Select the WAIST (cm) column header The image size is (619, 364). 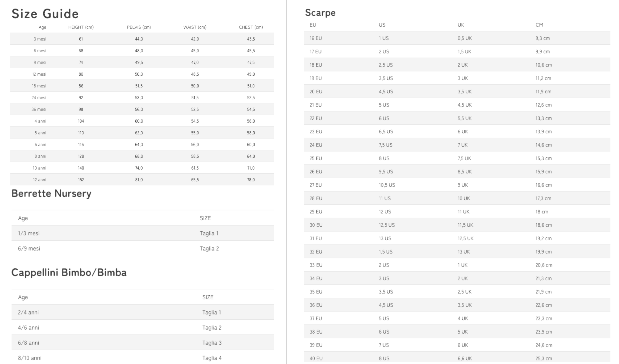click(195, 27)
